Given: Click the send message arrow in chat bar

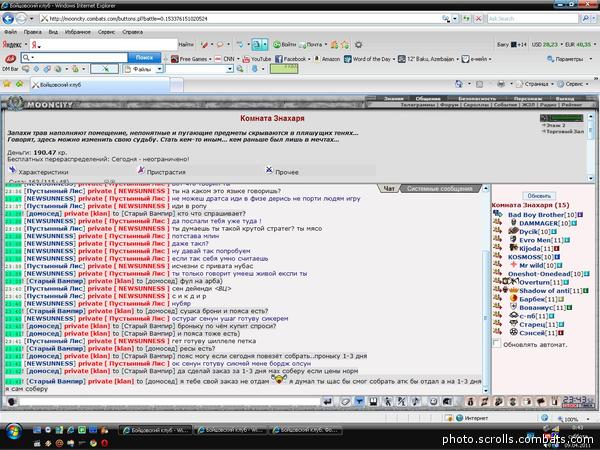Looking at the screenshot, I should (x=327, y=401).
